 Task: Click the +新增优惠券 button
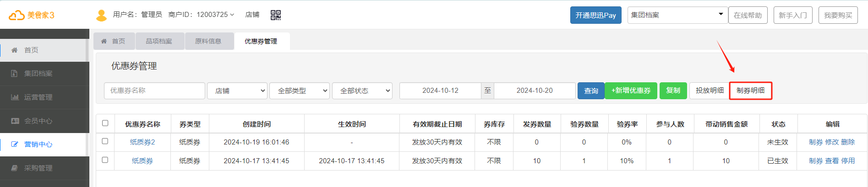631,91
